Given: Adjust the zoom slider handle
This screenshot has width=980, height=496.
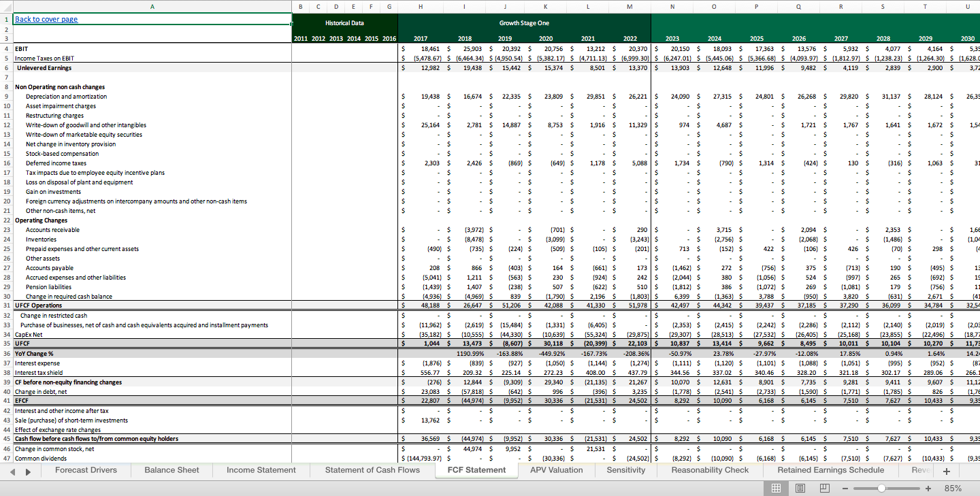Looking at the screenshot, I should click(x=881, y=489).
